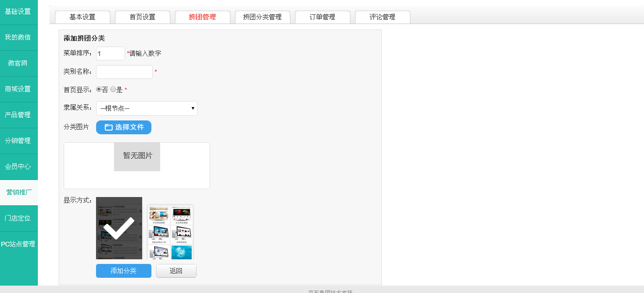Click the 暂无图片 image placeholder
The height and width of the screenshot is (293, 644).
point(137,156)
